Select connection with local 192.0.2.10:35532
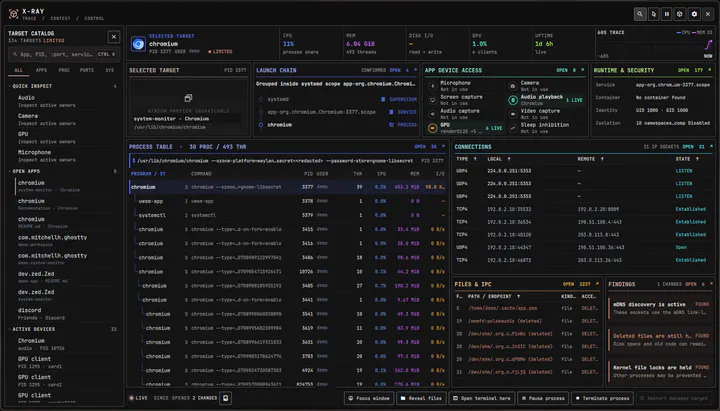Image resolution: width=720 pixels, height=411 pixels. tap(583, 209)
